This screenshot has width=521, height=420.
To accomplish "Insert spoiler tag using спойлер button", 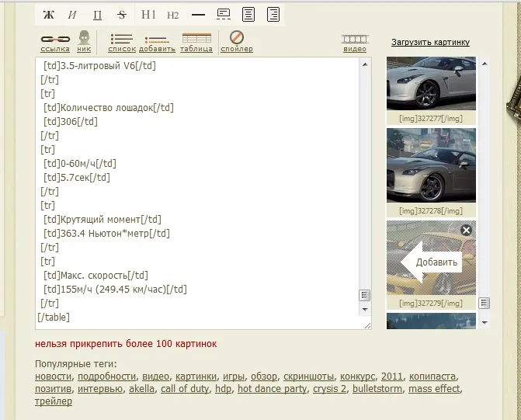I will pyautogui.click(x=237, y=42).
